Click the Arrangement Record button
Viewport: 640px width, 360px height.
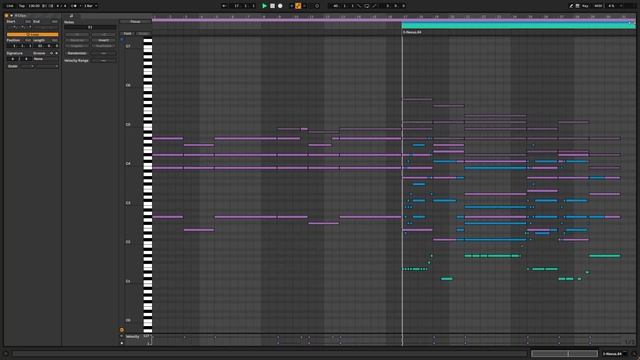click(280, 6)
